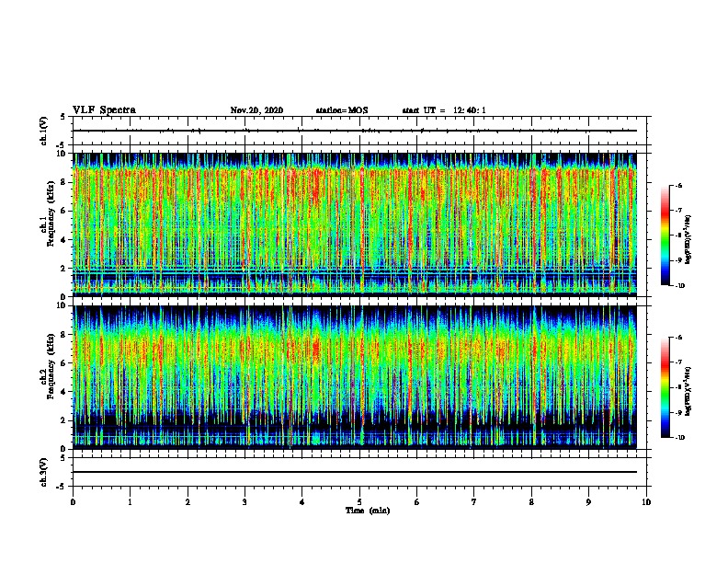Click the "4" kHz tick on ch.2 spectrogram
This screenshot has width=728, height=563.
64,392
